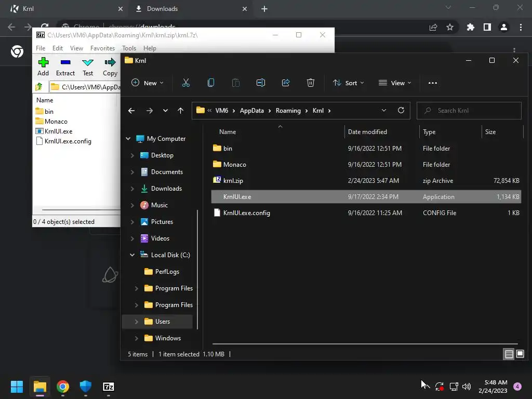This screenshot has height=399, width=532.
Task: Open Chrome from the taskbar
Action: (63, 387)
